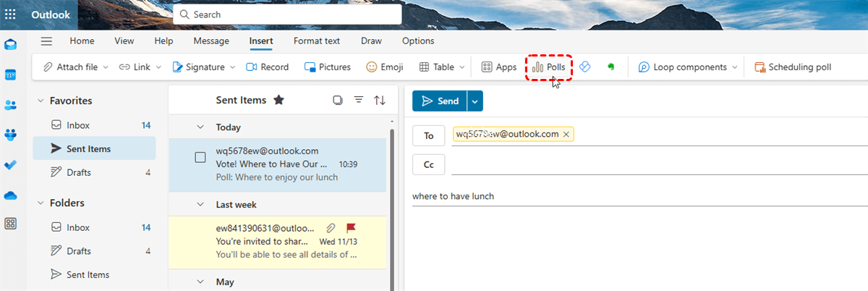Switch to the View tab

coord(124,41)
